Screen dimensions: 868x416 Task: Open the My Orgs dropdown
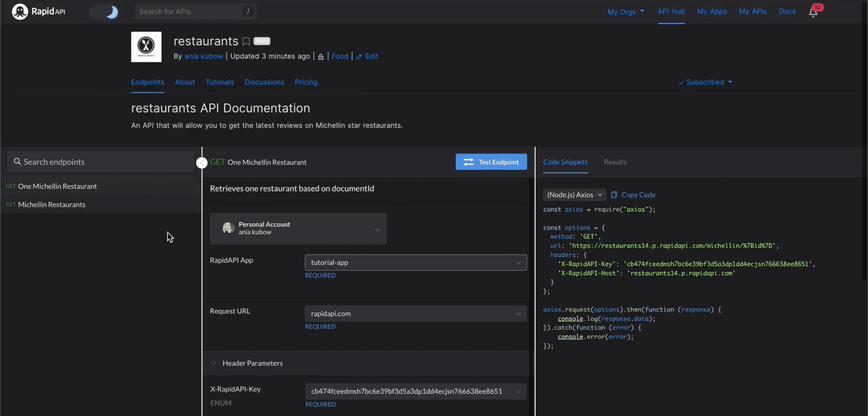pos(626,11)
